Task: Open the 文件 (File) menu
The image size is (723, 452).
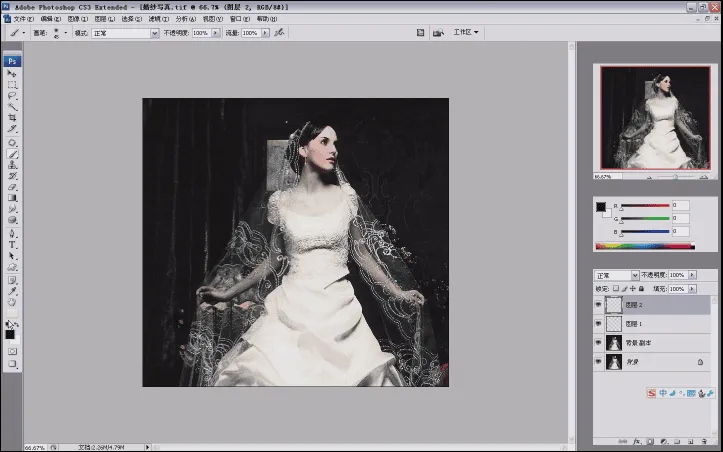Action: click(26, 18)
